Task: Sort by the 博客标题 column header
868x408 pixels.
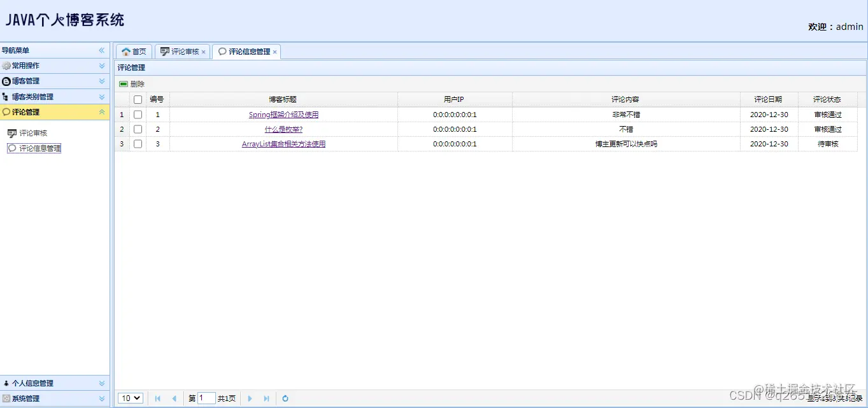Action: (x=283, y=99)
